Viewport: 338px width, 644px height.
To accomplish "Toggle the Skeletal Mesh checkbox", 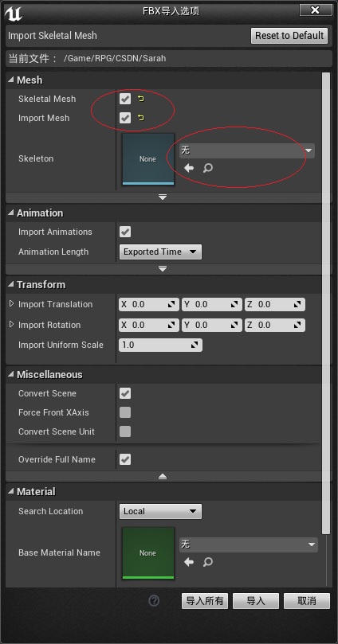I will pyautogui.click(x=125, y=99).
